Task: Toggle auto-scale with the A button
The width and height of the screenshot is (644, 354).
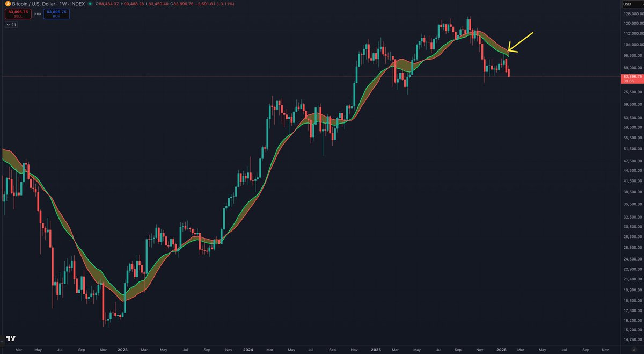Action: pos(633,350)
